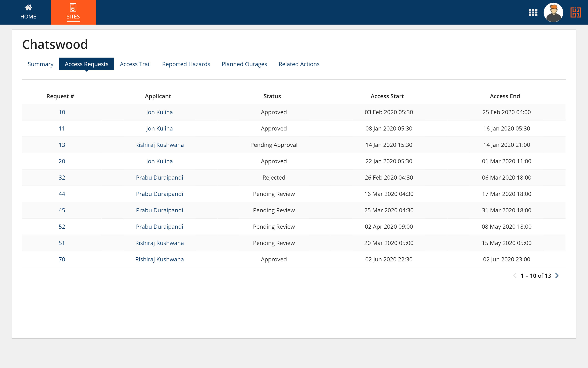588x368 pixels.
Task: Open the Related Actions tab
Action: (299, 64)
